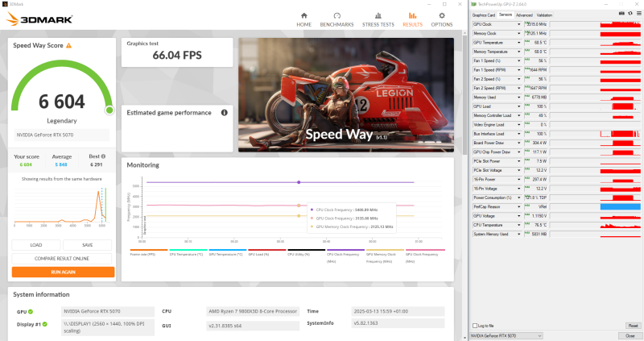Enable Log to file checkbox in GPU-Z
The width and height of the screenshot is (644, 341).
[x=475, y=326]
